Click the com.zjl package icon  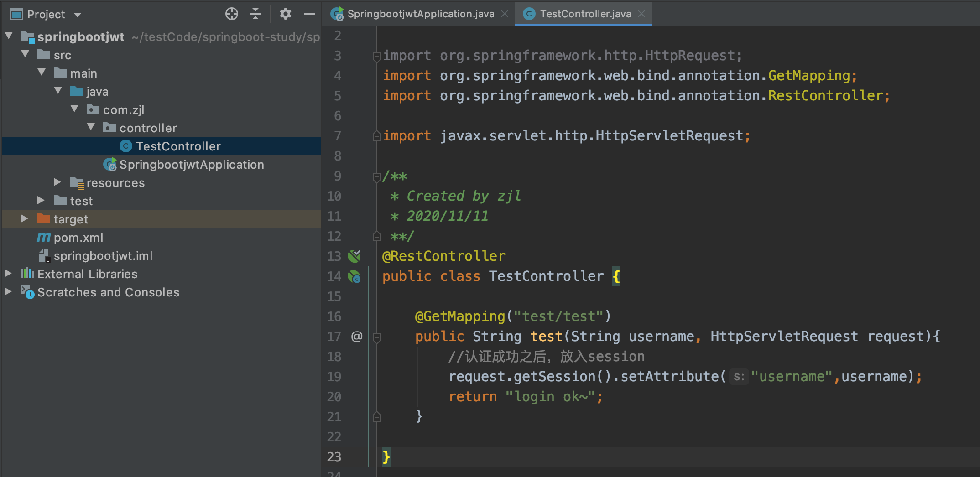point(93,109)
